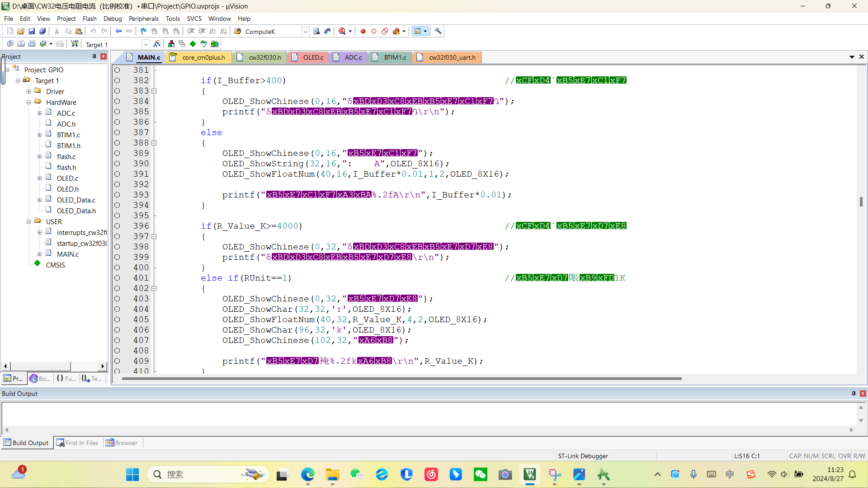
Task: Toggle breakpoint marker at line 390
Action: pos(117,164)
